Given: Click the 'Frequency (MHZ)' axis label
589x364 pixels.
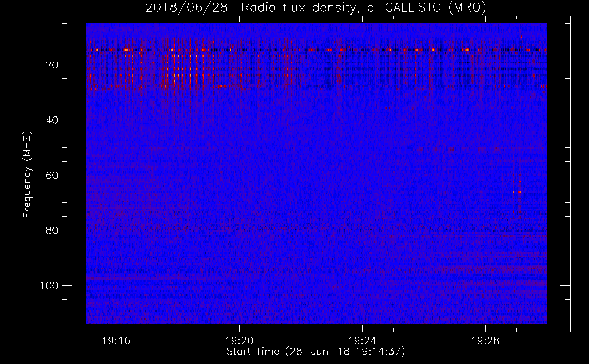Looking at the screenshot, I should tap(27, 175).
